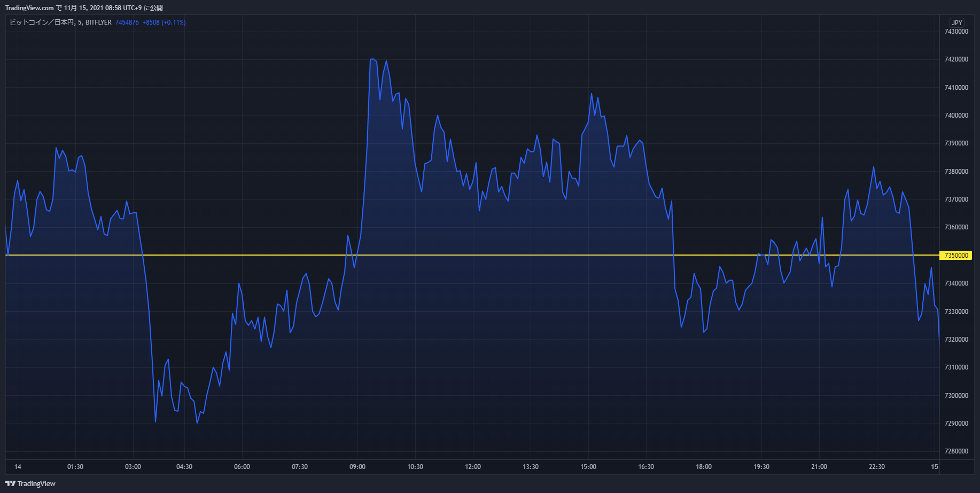Click the TradingView logo at bottom left
The image size is (980, 493).
(x=30, y=483)
